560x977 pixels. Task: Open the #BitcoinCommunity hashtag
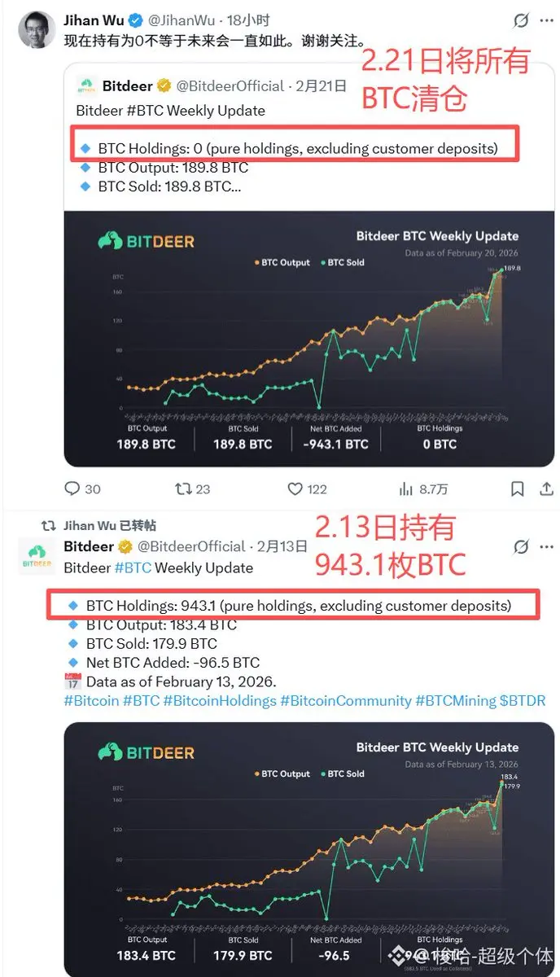[345, 700]
